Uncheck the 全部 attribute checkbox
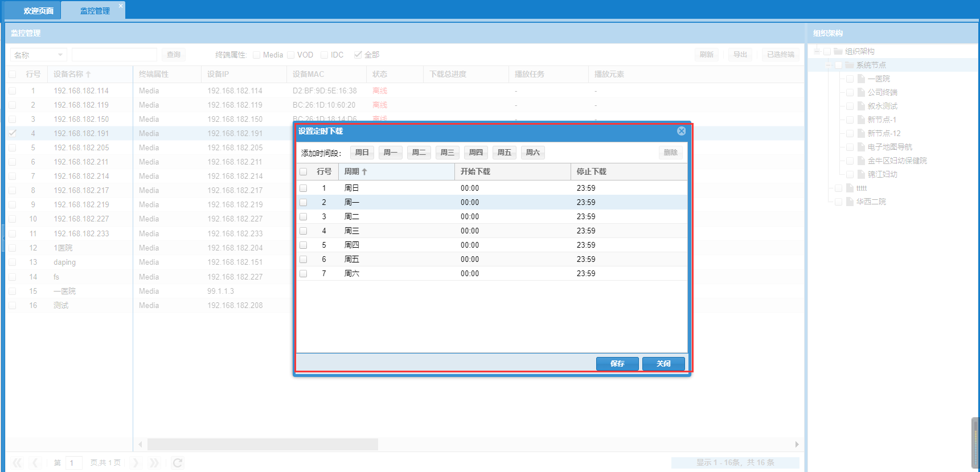The image size is (980, 472). (358, 55)
